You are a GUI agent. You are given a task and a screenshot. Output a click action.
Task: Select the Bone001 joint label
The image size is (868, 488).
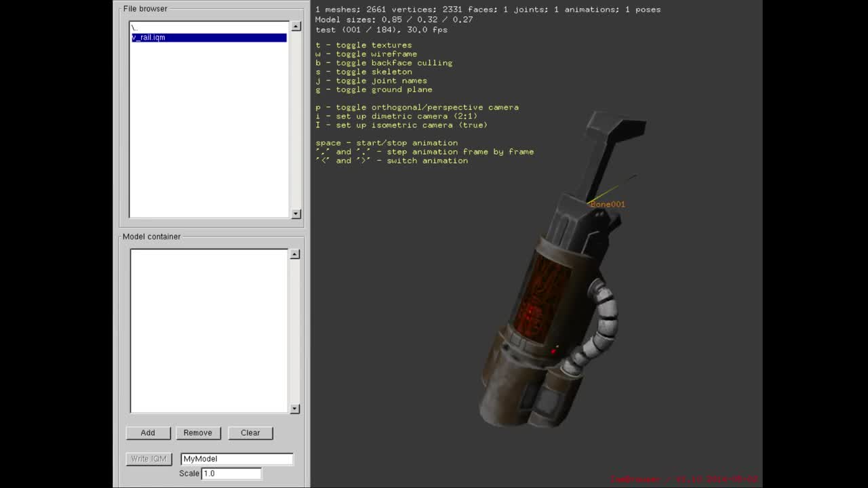point(608,204)
